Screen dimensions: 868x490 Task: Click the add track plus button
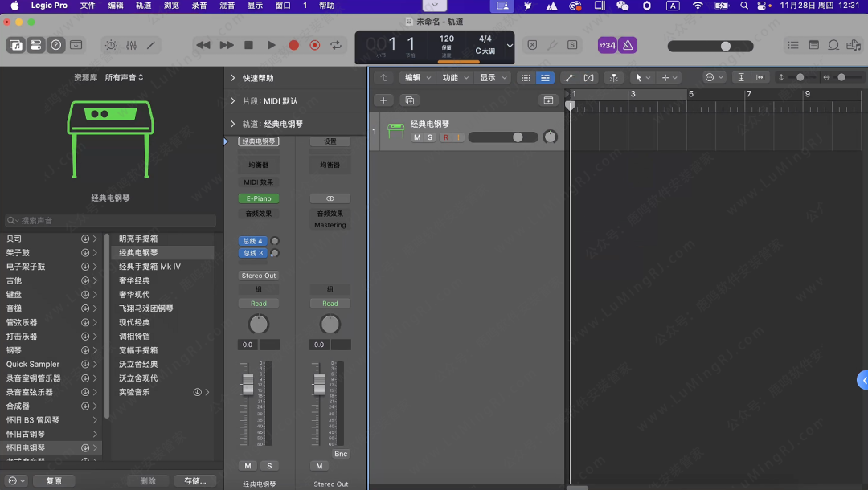click(383, 100)
